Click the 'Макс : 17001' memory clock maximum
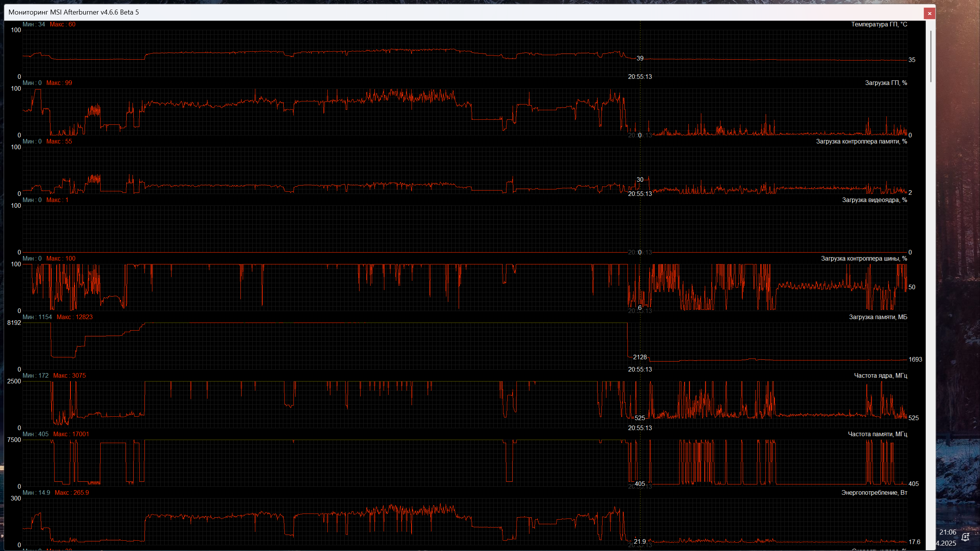Screen dimensions: 980x551 tap(71, 434)
